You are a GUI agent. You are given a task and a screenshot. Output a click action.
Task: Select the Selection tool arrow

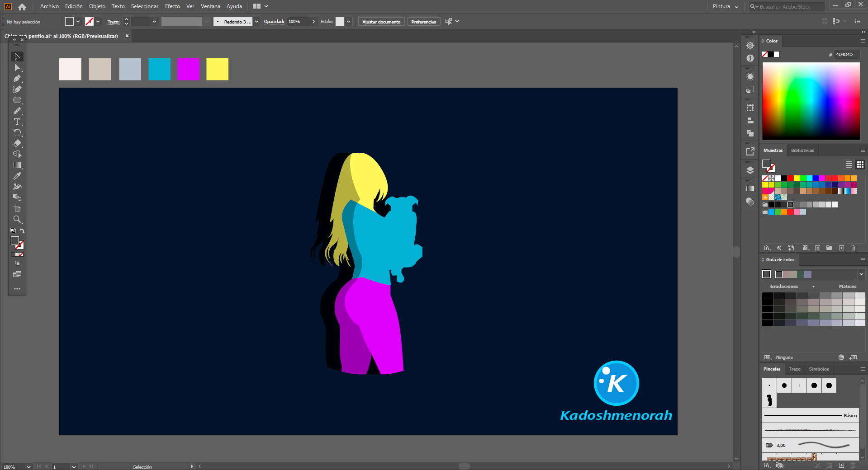pyautogui.click(x=17, y=56)
